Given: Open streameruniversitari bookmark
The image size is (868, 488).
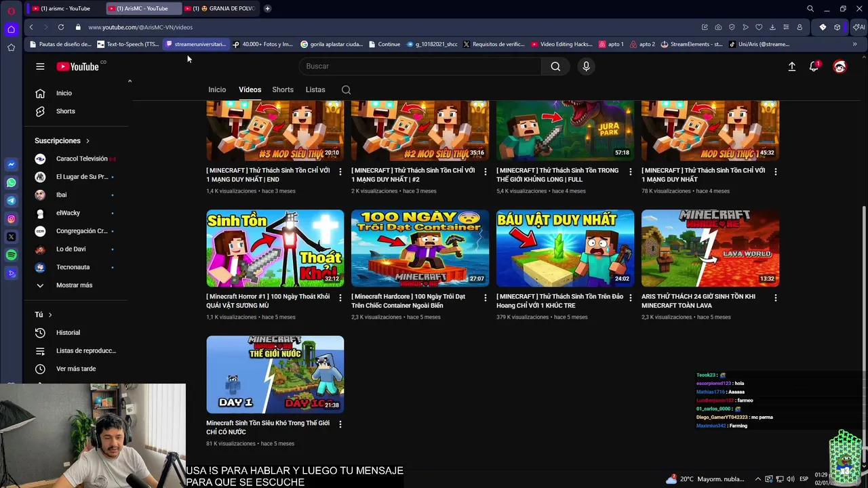Looking at the screenshot, I should coord(196,44).
